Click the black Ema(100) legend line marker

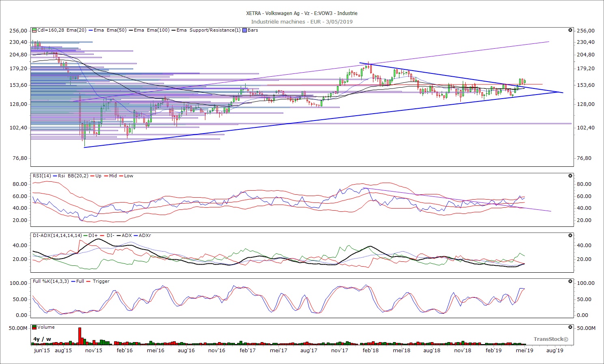173,30
